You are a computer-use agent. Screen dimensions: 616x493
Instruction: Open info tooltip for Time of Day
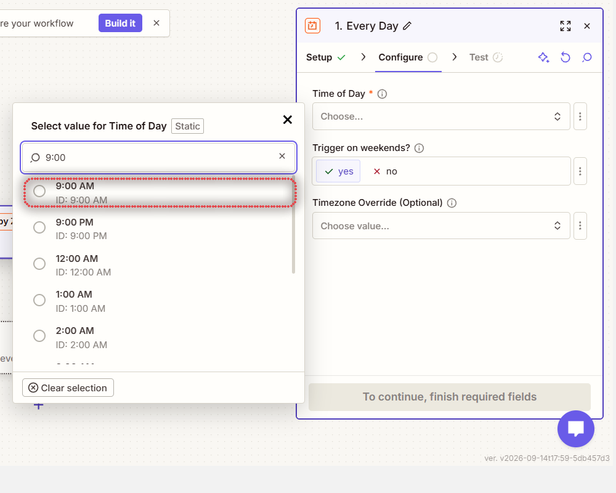coord(382,94)
